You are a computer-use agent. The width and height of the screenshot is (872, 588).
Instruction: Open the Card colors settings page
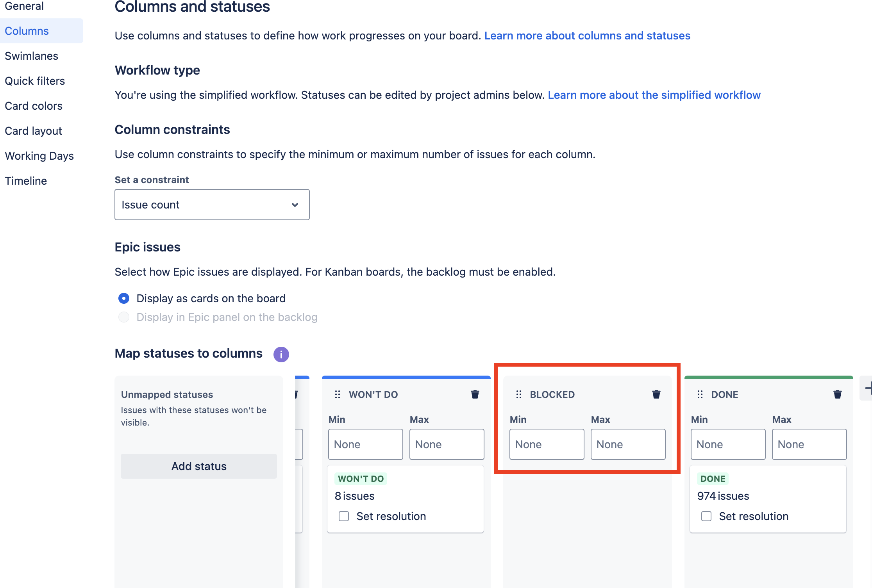coord(34,106)
